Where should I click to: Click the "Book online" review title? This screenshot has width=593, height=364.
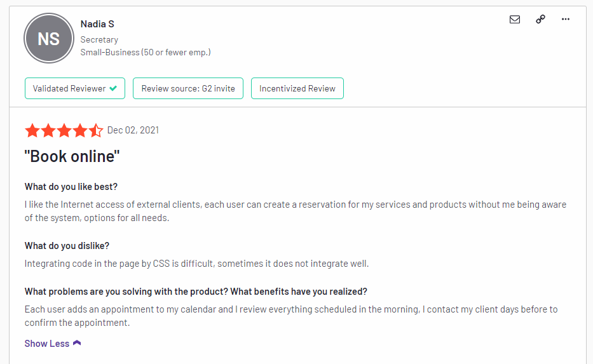(72, 156)
